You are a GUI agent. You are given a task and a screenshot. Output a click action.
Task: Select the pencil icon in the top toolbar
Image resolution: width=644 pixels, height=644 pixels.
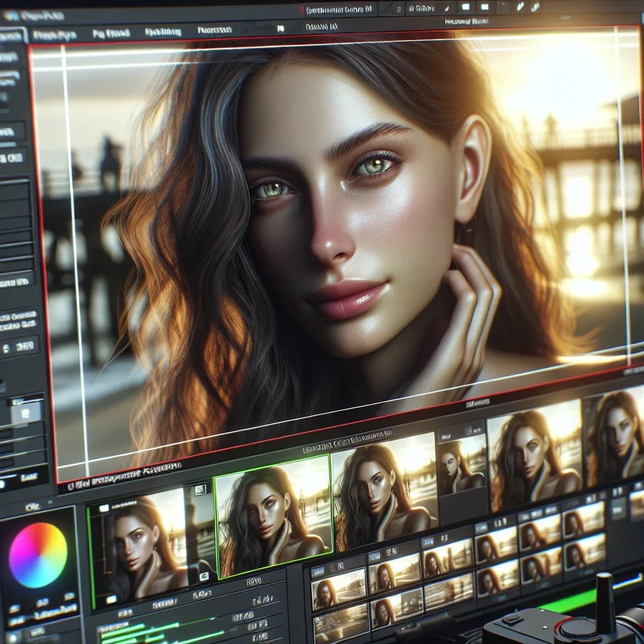tap(520, 7)
